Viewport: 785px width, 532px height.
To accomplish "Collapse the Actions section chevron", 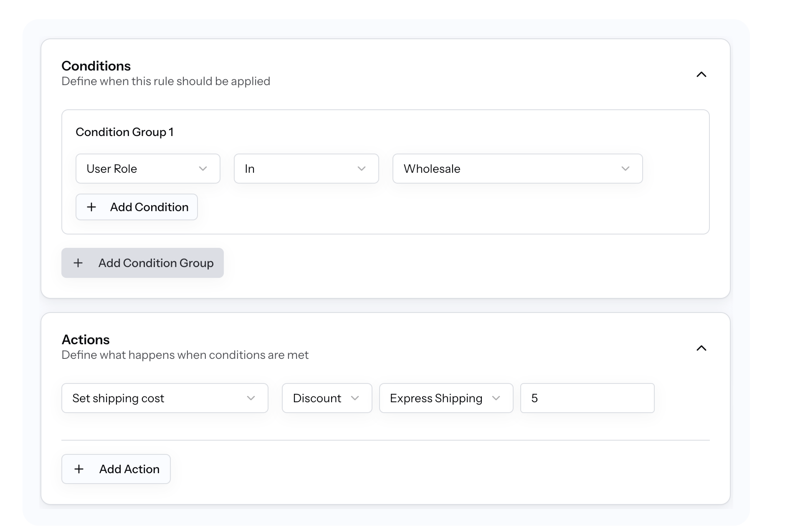I will [x=701, y=348].
